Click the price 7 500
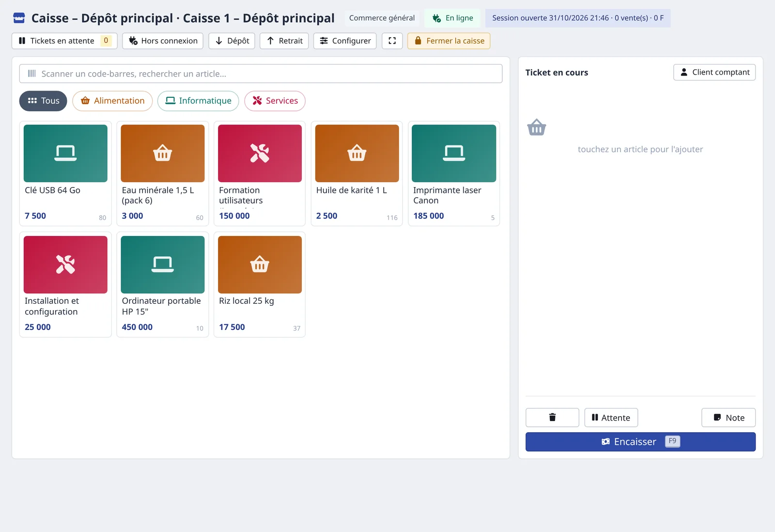The height and width of the screenshot is (532, 775). (x=35, y=216)
